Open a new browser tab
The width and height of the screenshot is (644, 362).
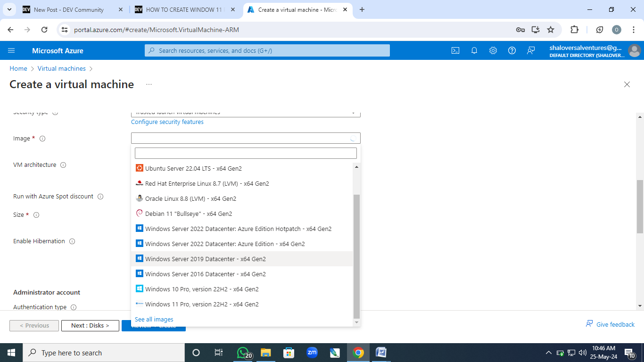(x=362, y=9)
